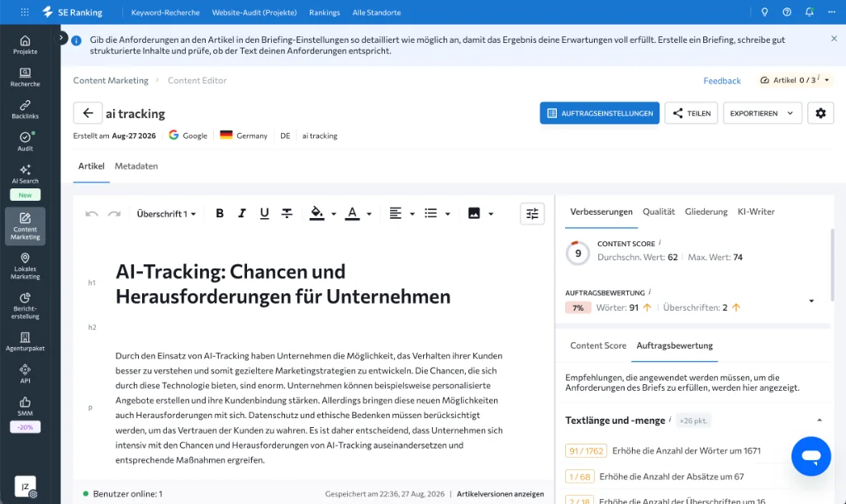The height and width of the screenshot is (504, 846).
Task: Click the JZ user avatar
Action: point(25,486)
